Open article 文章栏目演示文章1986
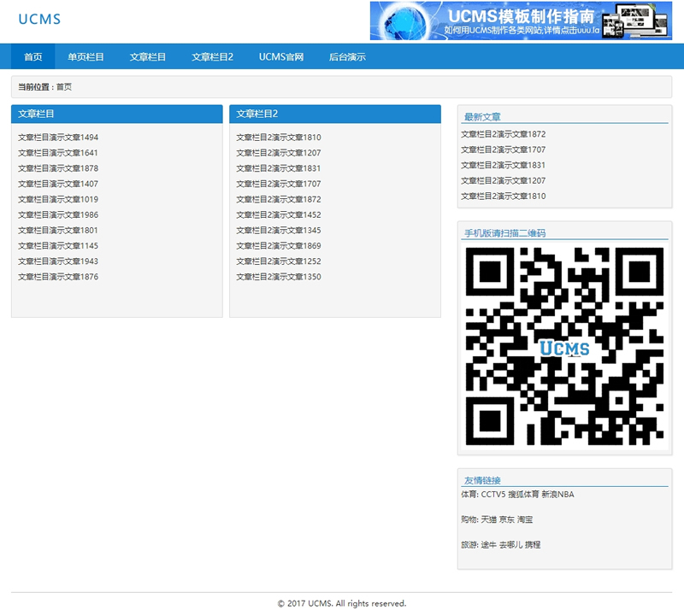Viewport: 684px width, 616px height. point(58,214)
